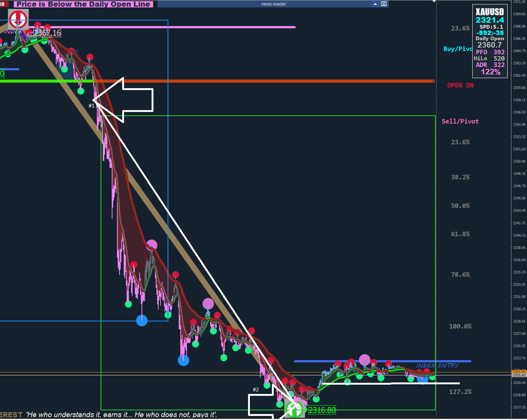Click the 61.8% Fibonacci level label

pyautogui.click(x=460, y=234)
